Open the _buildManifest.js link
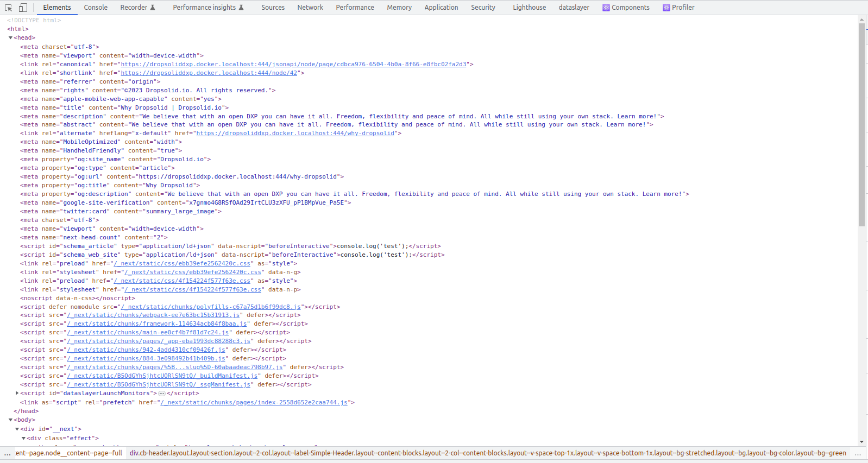868x463 pixels. click(162, 376)
